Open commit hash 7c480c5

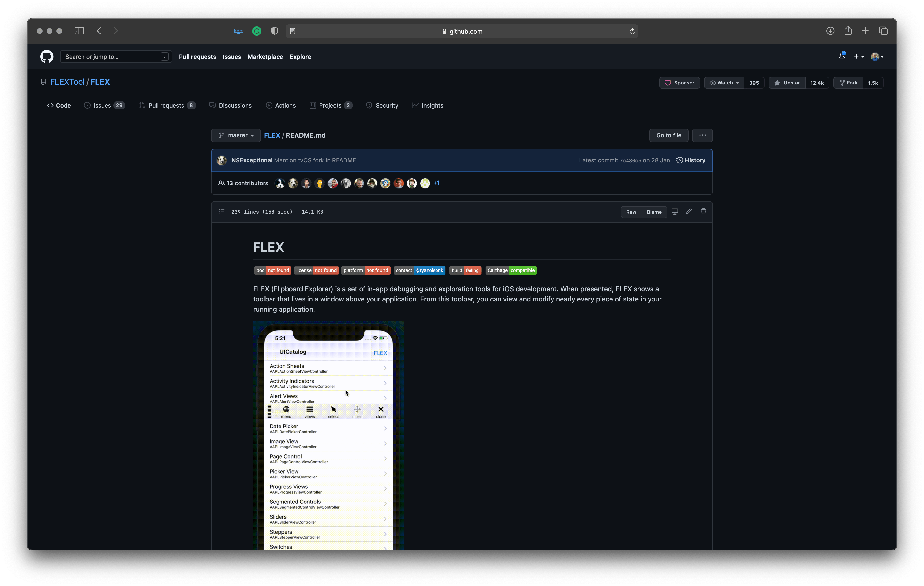click(x=630, y=160)
